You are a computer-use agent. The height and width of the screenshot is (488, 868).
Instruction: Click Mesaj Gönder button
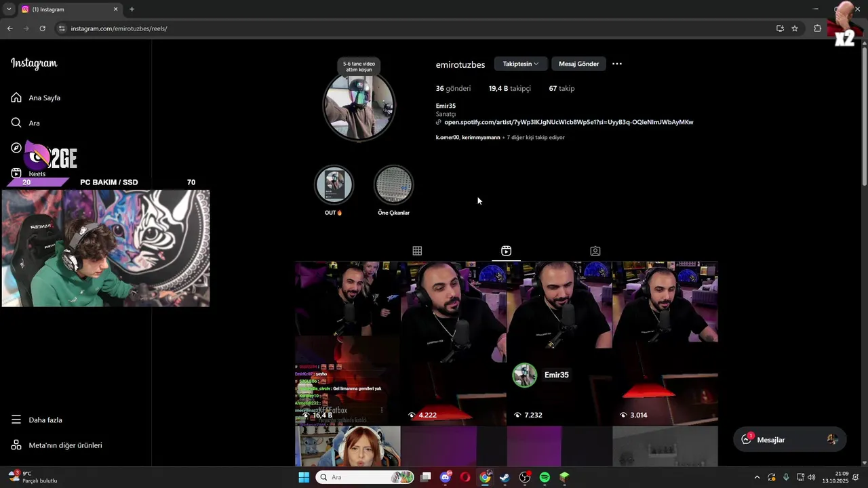(578, 64)
